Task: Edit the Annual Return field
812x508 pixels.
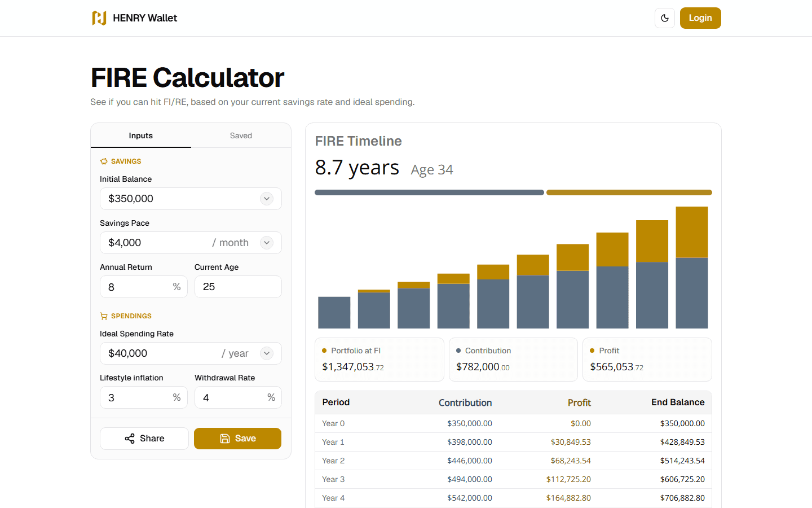Action: point(144,287)
